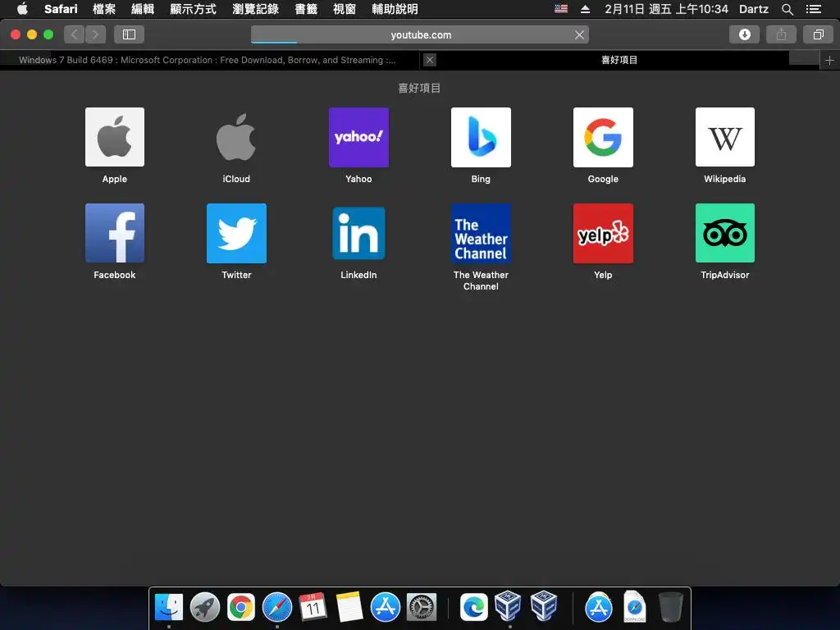Open the 瀏覽記錄 menu
The height and width of the screenshot is (630, 840).
(x=256, y=8)
